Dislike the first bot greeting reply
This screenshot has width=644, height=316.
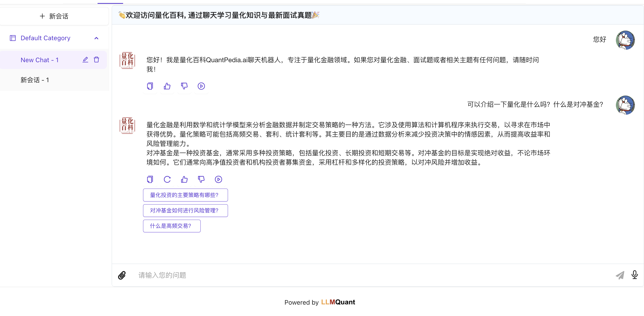pyautogui.click(x=184, y=86)
